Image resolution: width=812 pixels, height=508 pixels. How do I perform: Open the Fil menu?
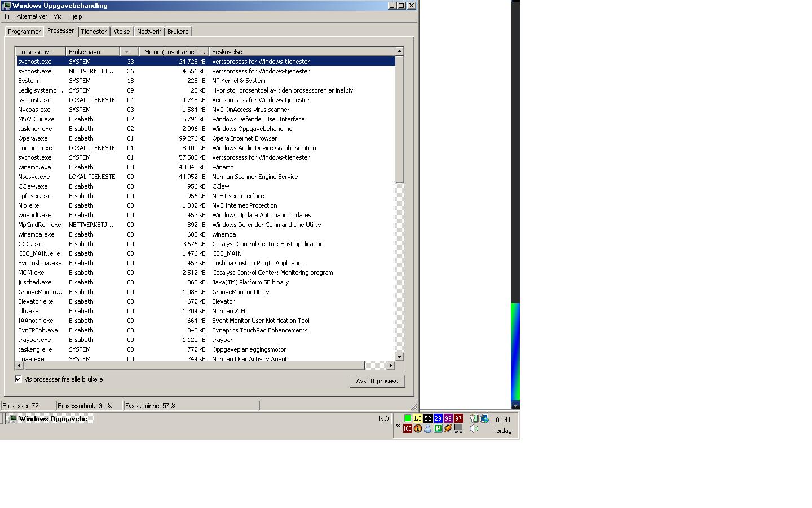point(7,16)
